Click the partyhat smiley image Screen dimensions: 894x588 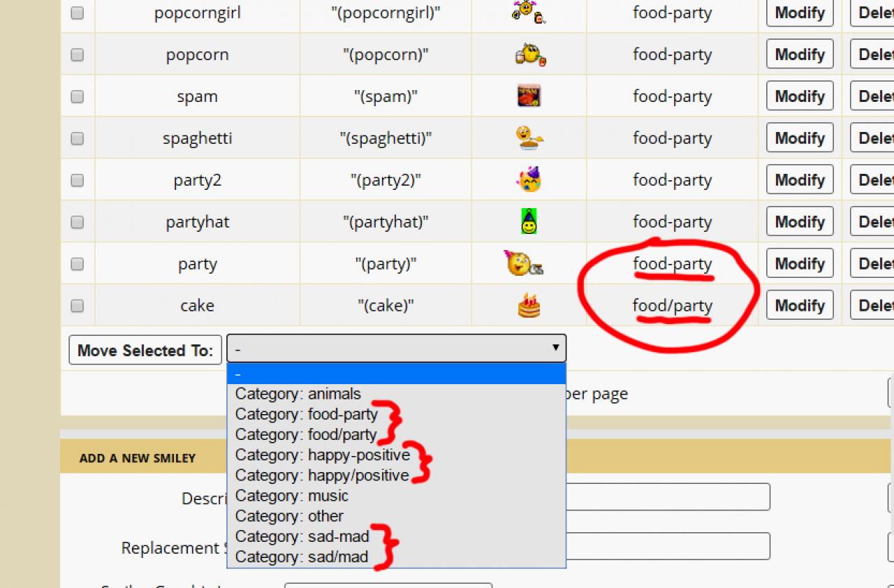click(529, 221)
